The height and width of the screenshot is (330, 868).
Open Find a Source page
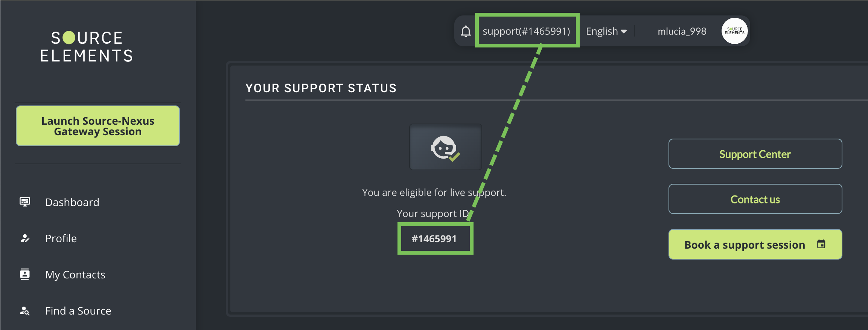pyautogui.click(x=78, y=311)
